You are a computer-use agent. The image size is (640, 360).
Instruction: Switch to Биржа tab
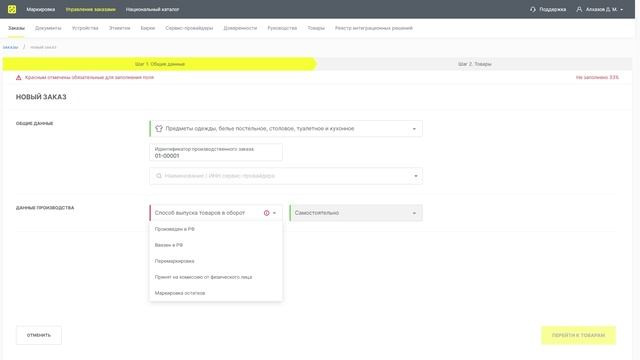pos(148,28)
